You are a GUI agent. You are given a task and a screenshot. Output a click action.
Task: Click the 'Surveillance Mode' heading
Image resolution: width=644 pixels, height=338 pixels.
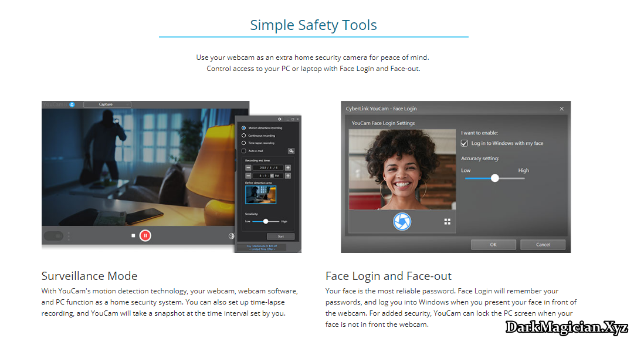coord(90,276)
